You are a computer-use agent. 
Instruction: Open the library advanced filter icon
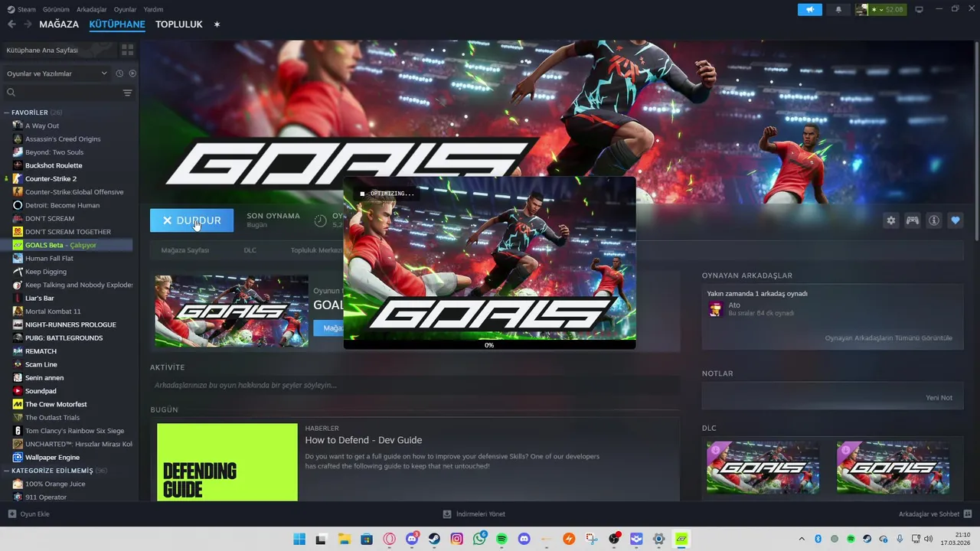(127, 93)
